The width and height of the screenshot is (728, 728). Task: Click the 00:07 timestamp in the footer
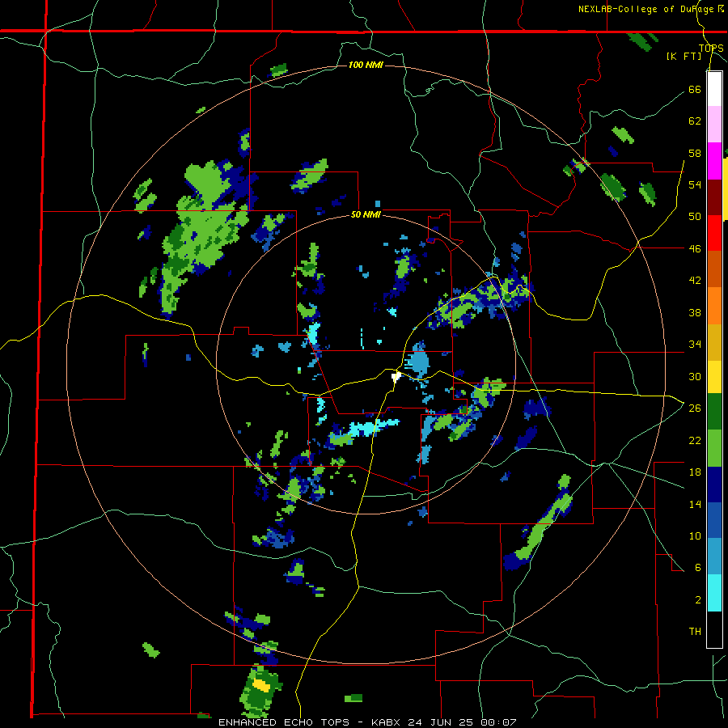498,722
